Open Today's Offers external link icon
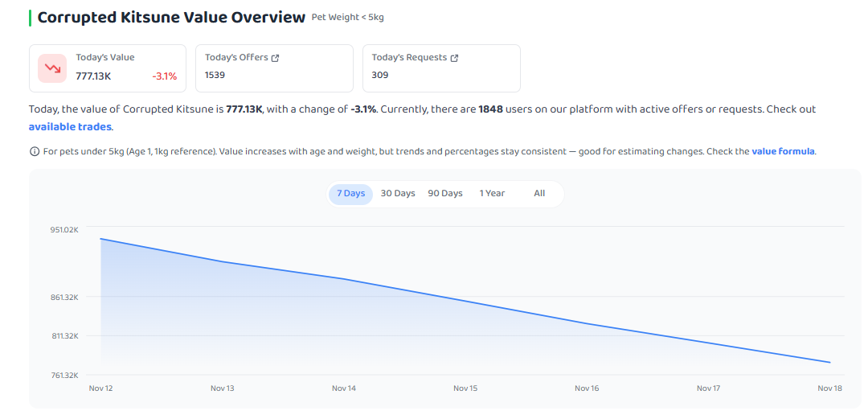 (x=275, y=58)
